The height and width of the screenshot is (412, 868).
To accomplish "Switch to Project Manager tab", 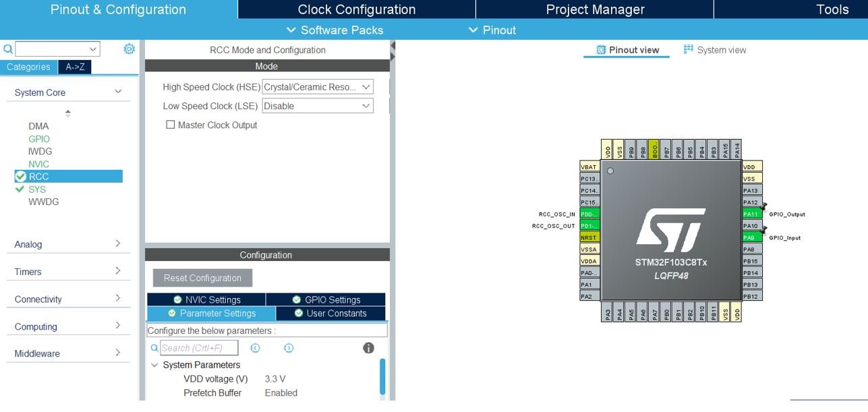I will [595, 9].
